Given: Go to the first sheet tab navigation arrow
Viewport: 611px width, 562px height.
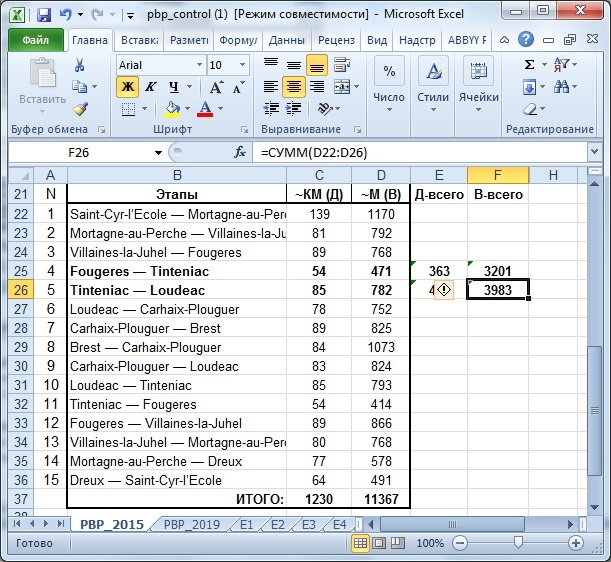Looking at the screenshot, I should point(17,523).
